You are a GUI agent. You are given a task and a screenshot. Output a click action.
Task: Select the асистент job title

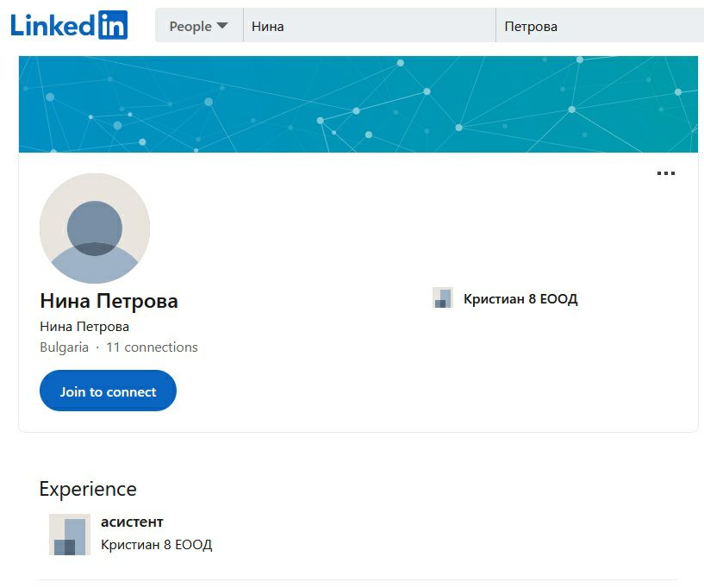pos(132,522)
